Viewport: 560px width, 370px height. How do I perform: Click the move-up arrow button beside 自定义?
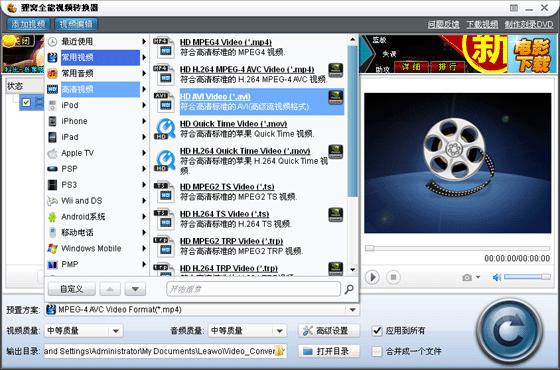coord(110,289)
